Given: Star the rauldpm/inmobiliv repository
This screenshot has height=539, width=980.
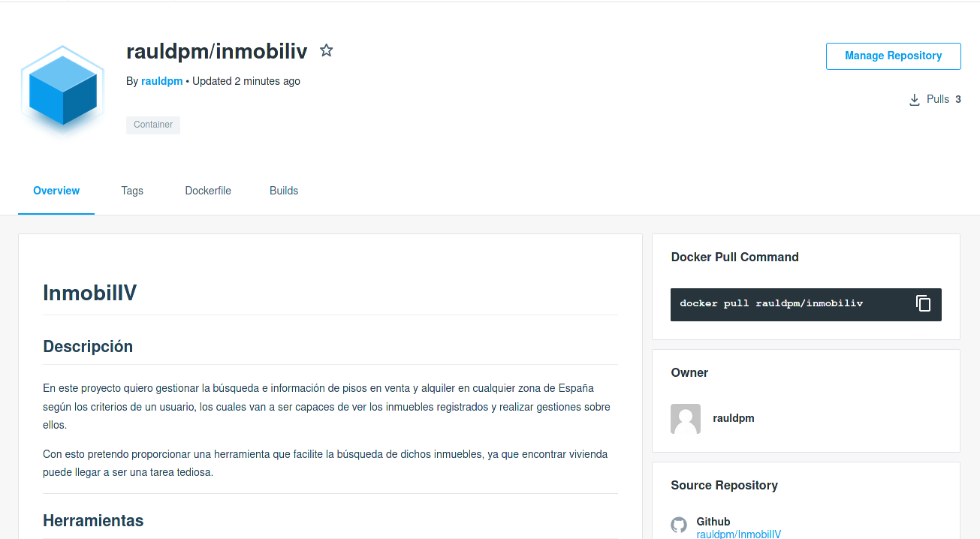Looking at the screenshot, I should pyautogui.click(x=326, y=50).
